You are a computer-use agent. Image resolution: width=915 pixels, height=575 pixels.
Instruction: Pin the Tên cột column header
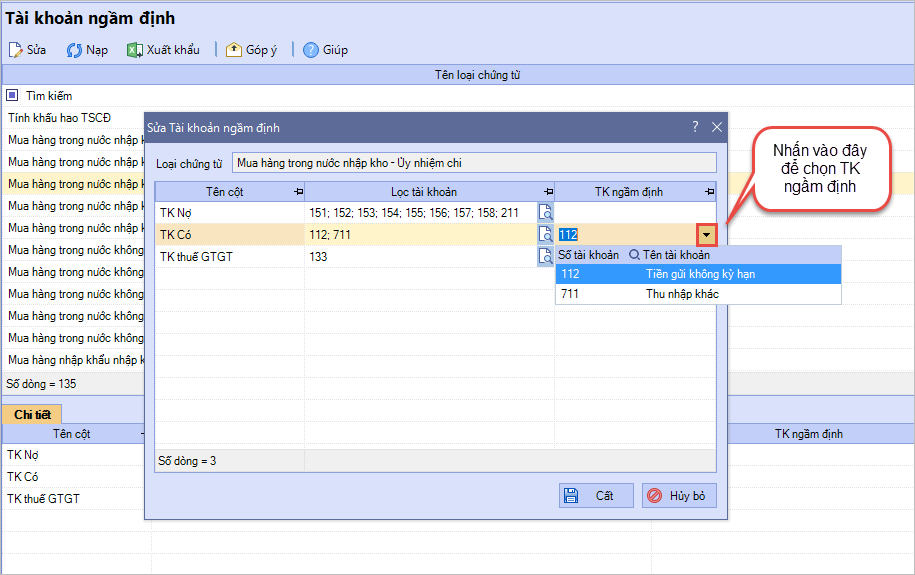pyautogui.click(x=298, y=191)
